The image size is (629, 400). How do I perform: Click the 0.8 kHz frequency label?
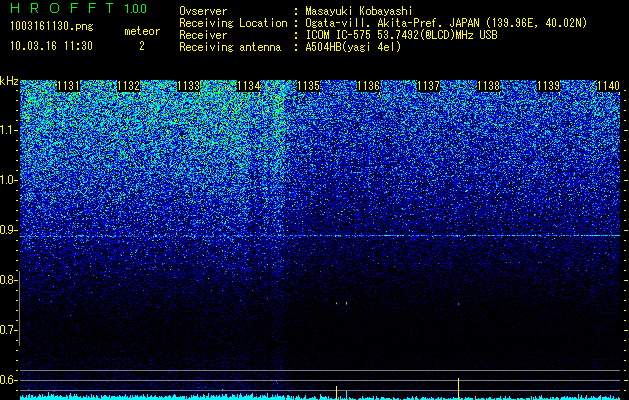pyautogui.click(x=7, y=280)
